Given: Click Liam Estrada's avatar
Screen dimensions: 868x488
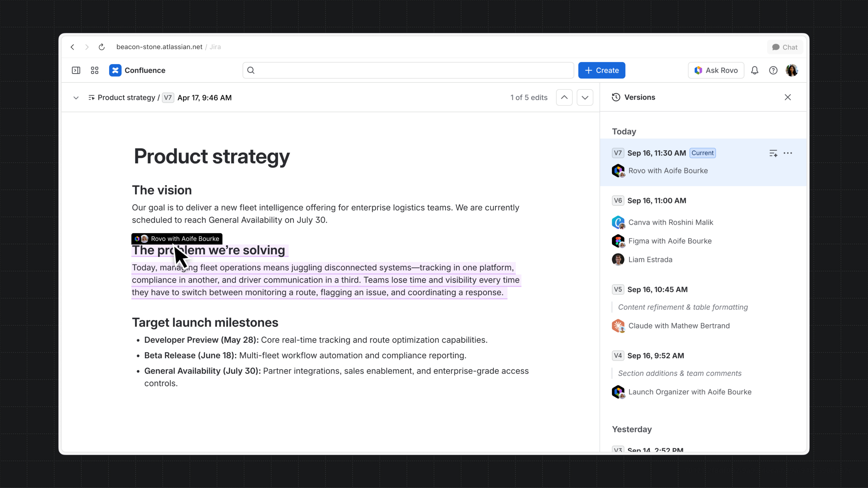Looking at the screenshot, I should click(x=618, y=260).
